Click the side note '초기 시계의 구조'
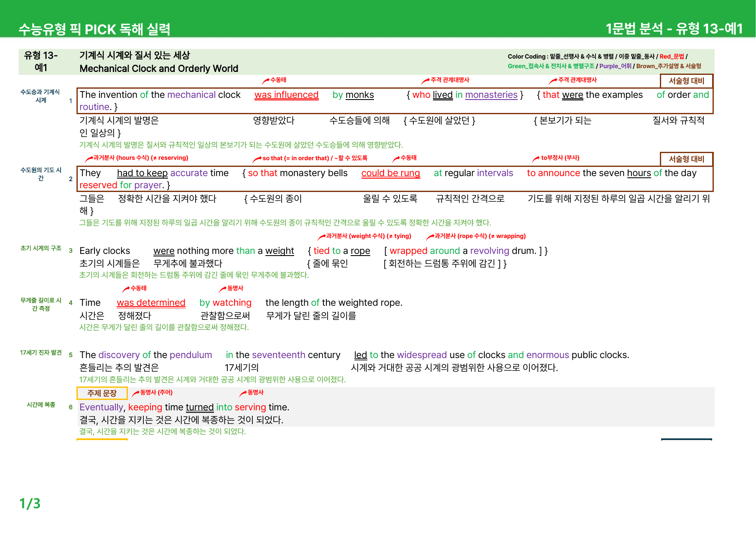 41,248
